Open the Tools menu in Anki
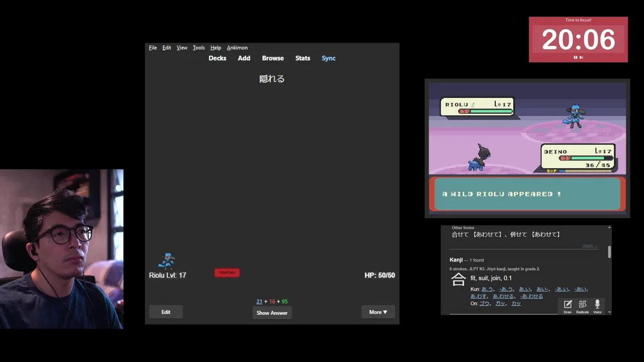Viewport: 644px width, 362px height. 199,48
